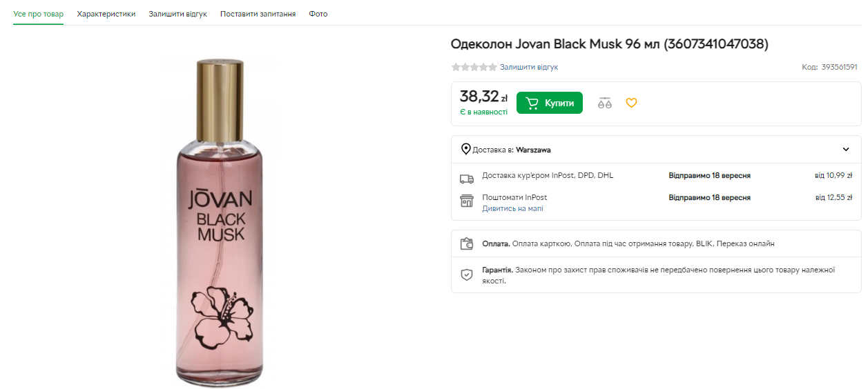Add product to wishlist heart icon
Image resolution: width=868 pixels, height=389 pixels.
coord(631,103)
